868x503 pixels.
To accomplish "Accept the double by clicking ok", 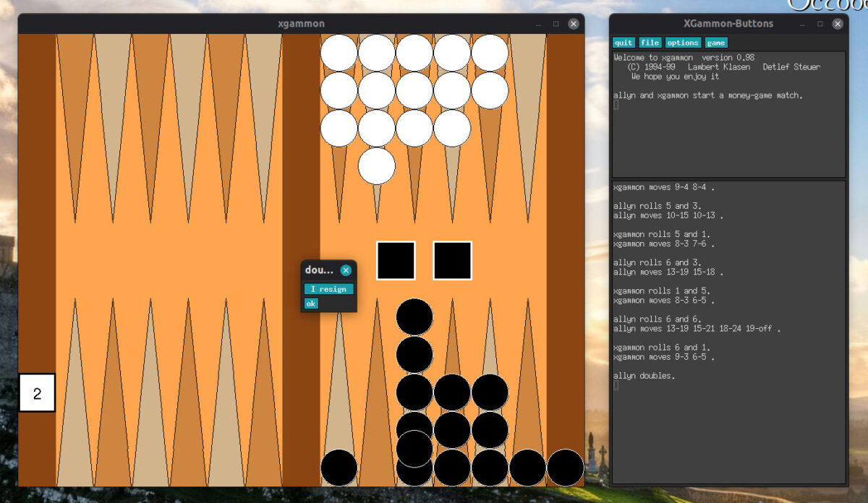I will (x=310, y=304).
